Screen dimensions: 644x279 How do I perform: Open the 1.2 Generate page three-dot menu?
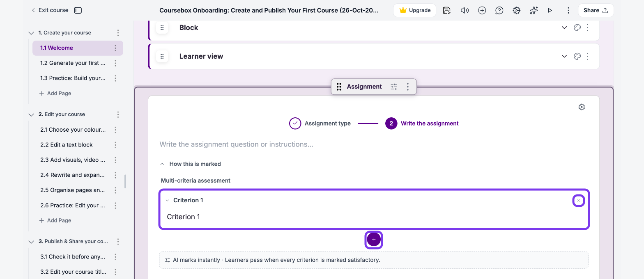[115, 63]
